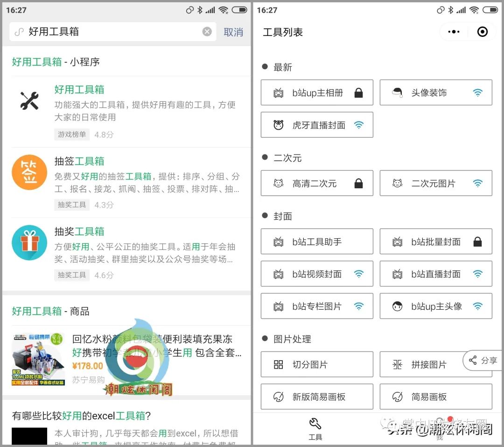Switch to the 工具 bottom tab

pos(315,429)
